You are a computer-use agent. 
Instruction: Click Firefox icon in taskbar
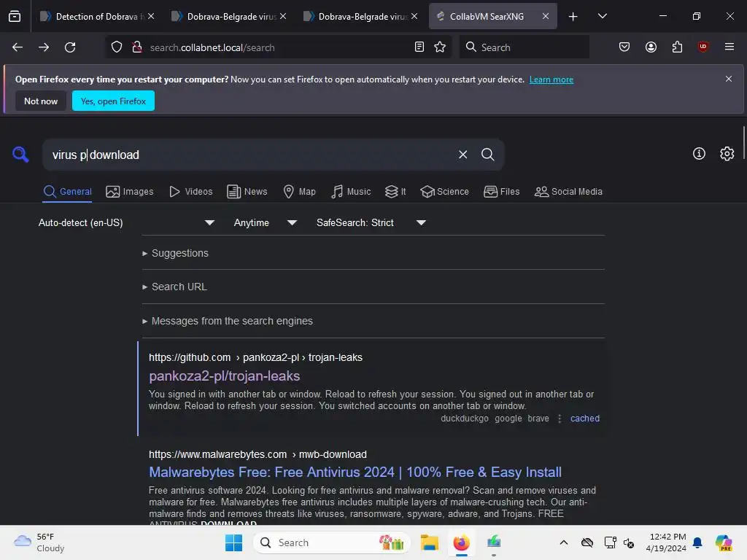[461, 542]
